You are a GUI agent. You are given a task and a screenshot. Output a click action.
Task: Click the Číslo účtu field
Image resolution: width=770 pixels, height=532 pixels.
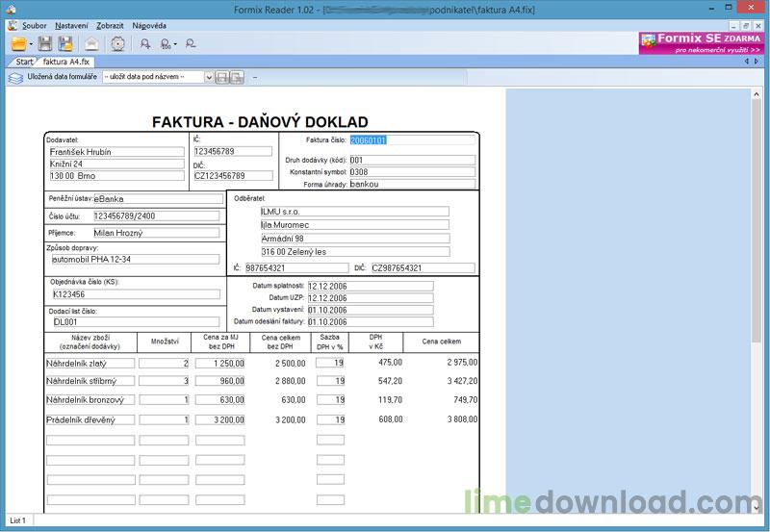point(156,215)
